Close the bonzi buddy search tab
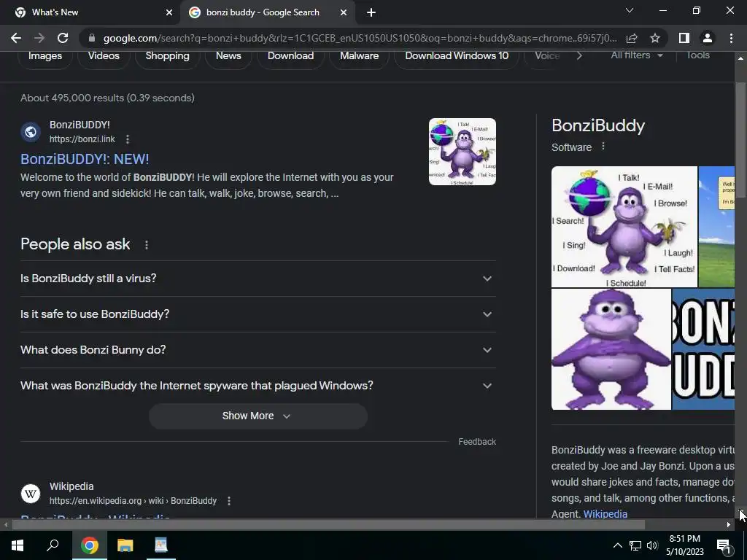 [344, 13]
